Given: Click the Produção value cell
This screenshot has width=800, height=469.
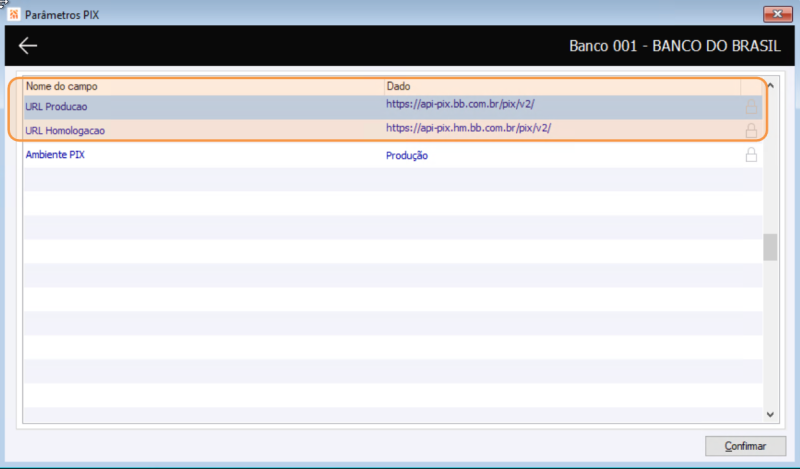Looking at the screenshot, I should coord(407,156).
